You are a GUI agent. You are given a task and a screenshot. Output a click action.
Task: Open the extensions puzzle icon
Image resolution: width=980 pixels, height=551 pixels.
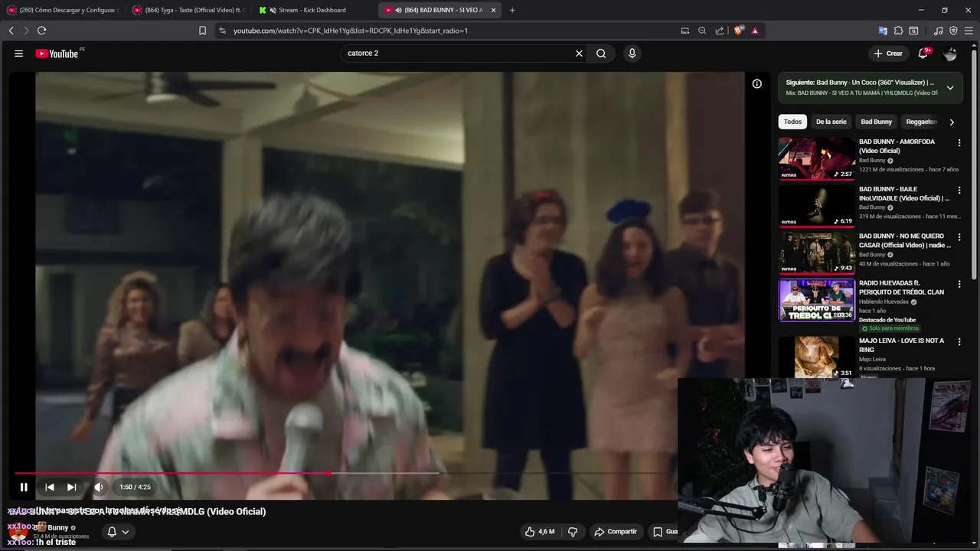coord(899,31)
